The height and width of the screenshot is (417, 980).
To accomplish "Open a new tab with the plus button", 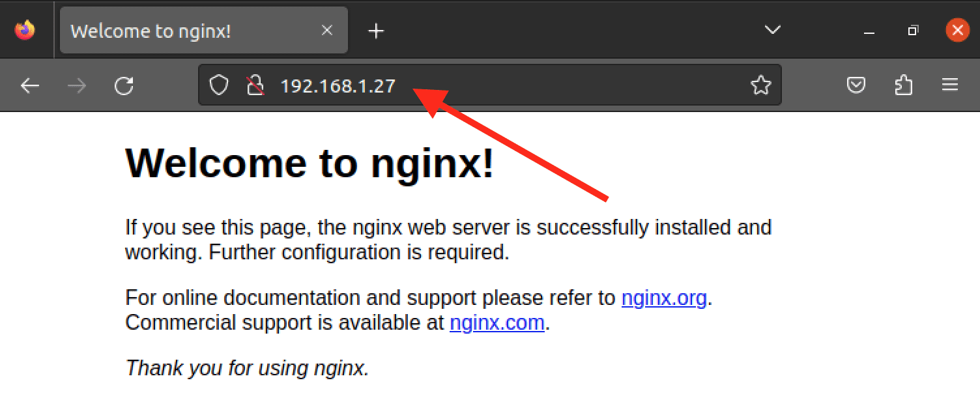I will (x=376, y=31).
